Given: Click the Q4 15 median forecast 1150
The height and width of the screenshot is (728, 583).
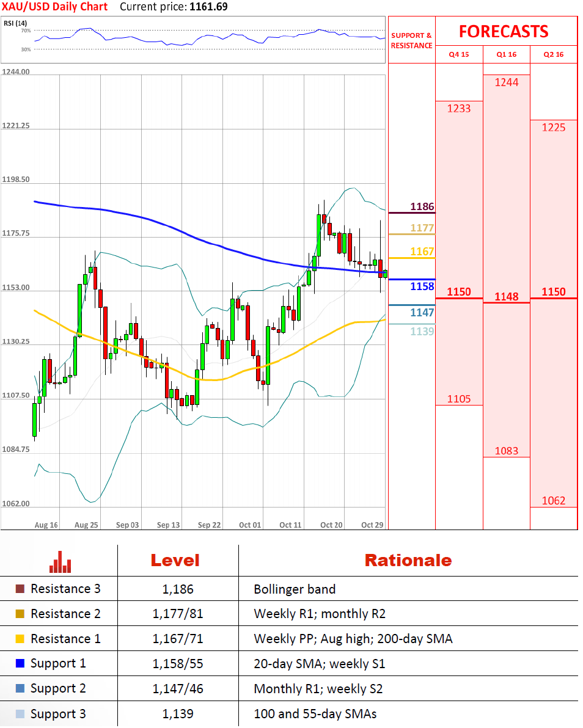Looking at the screenshot, I should [459, 292].
